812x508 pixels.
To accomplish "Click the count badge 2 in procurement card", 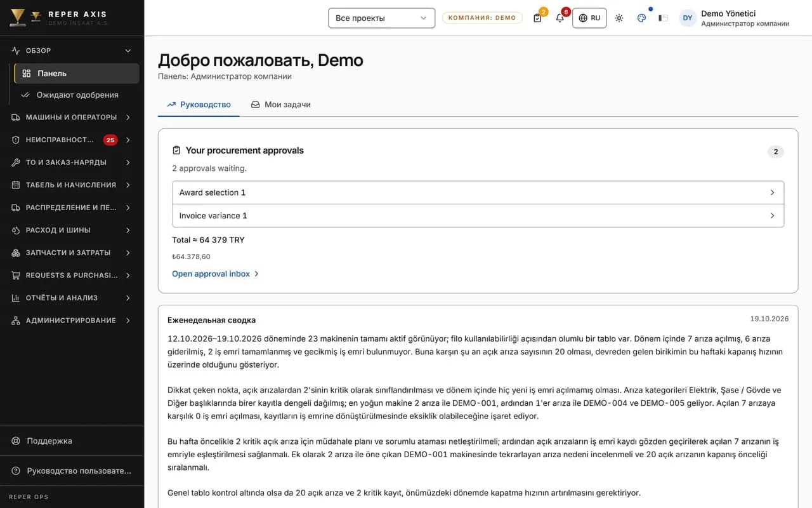I will 775,152.
